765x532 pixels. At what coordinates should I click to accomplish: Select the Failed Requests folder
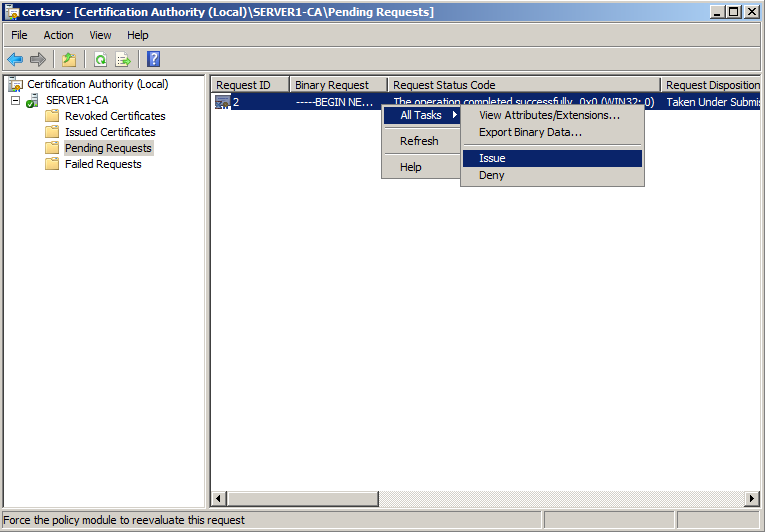click(103, 164)
